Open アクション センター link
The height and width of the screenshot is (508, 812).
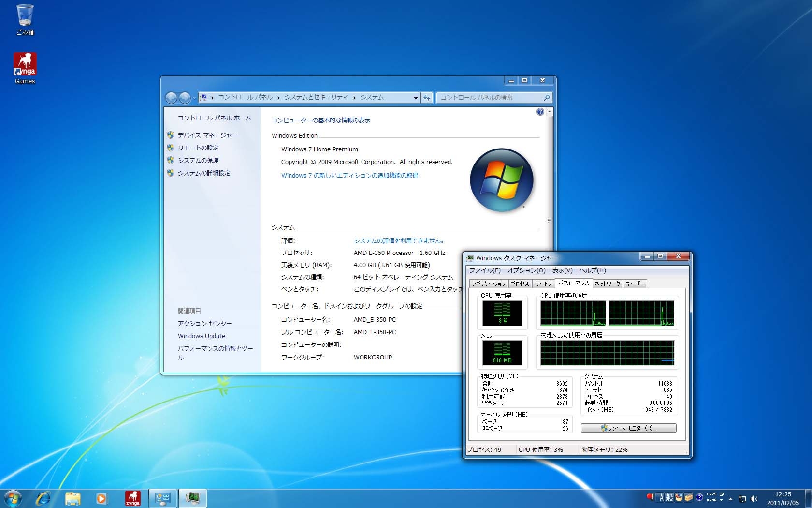pos(204,324)
